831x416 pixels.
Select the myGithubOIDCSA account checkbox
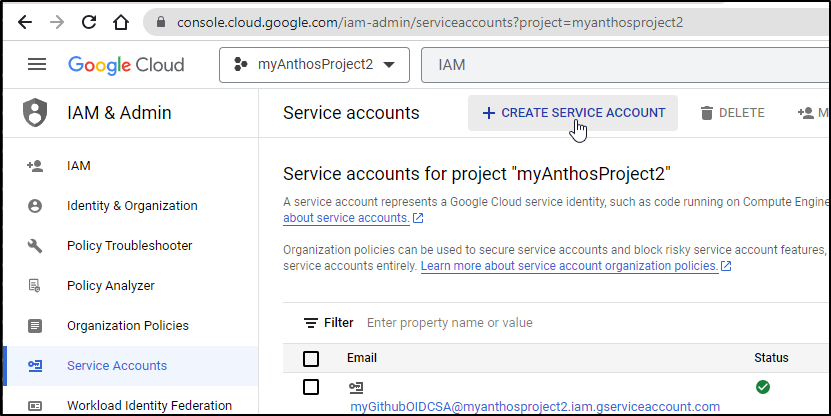(311, 387)
